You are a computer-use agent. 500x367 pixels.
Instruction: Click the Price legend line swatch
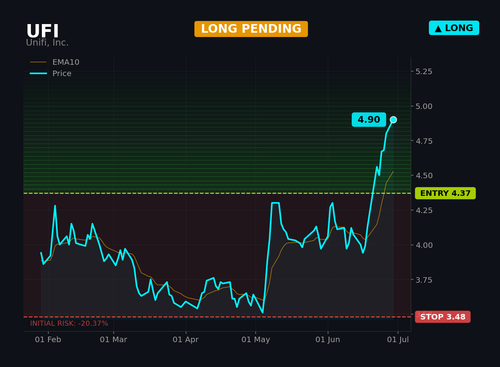click(x=38, y=73)
